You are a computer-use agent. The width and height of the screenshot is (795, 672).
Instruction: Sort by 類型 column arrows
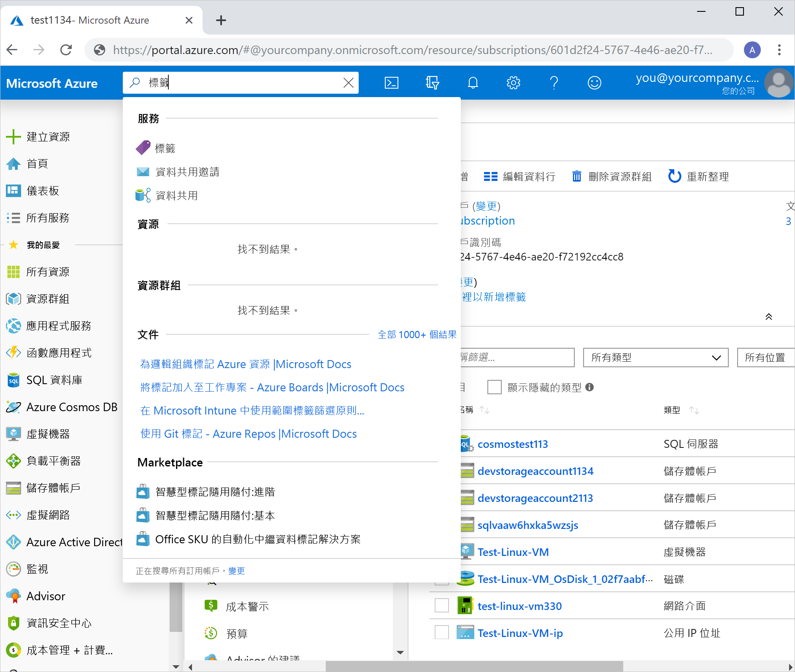694,410
